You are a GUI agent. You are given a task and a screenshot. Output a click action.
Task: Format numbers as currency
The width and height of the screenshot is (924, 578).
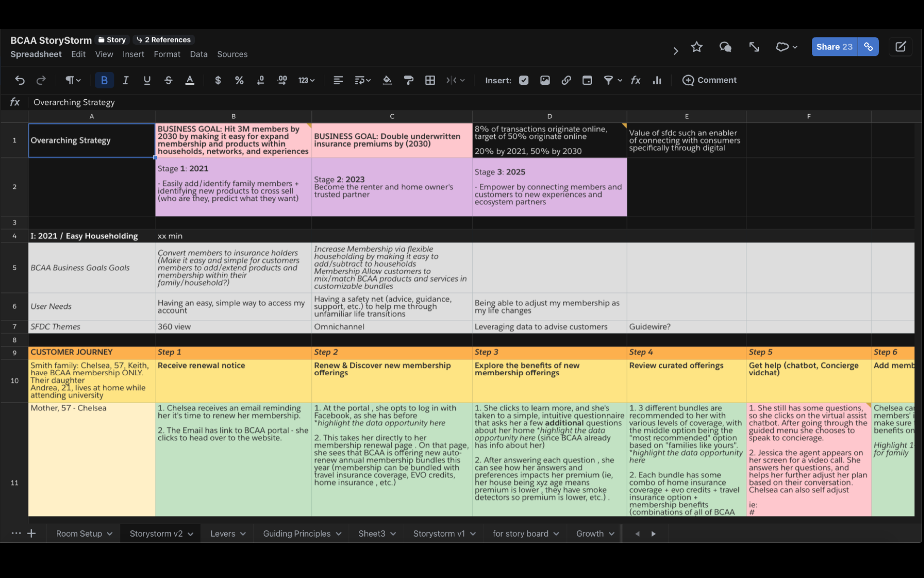218,80
